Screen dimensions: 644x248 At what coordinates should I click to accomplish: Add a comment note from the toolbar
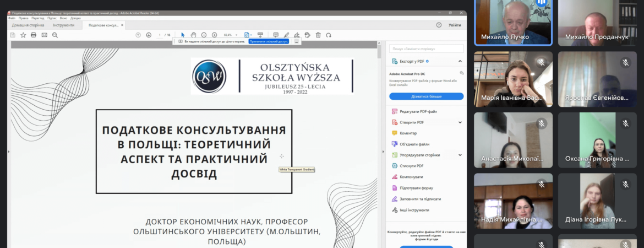276,35
